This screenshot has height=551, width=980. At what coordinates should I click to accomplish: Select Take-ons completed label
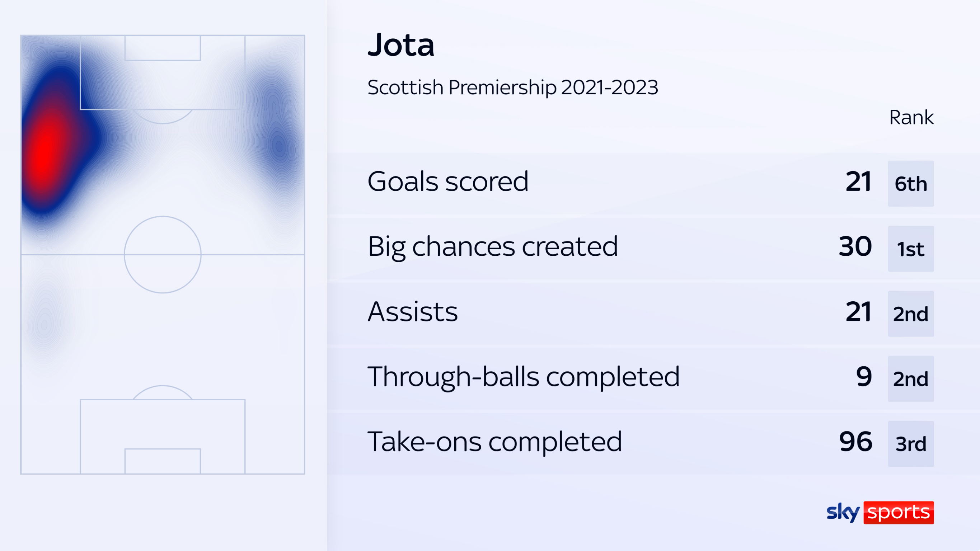point(494,442)
